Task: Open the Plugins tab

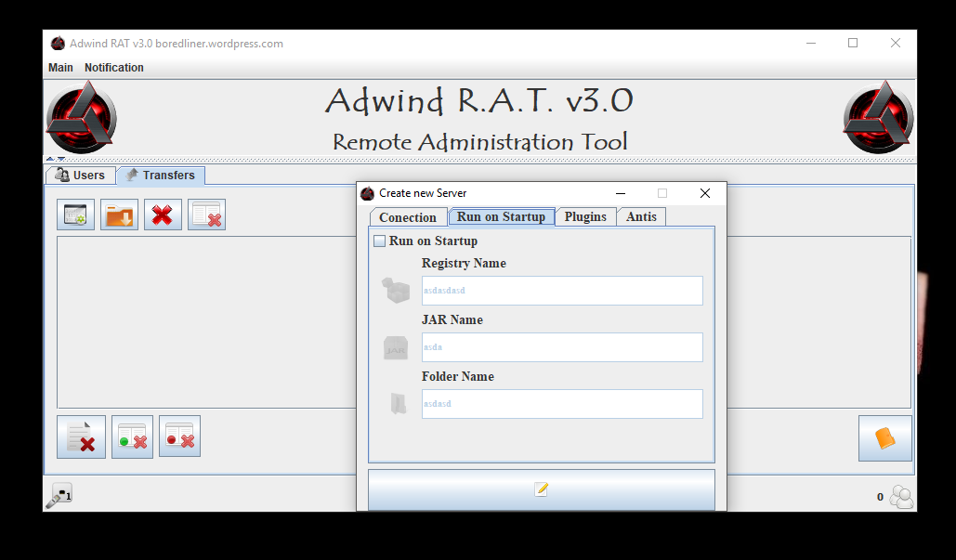Action: pyautogui.click(x=585, y=217)
